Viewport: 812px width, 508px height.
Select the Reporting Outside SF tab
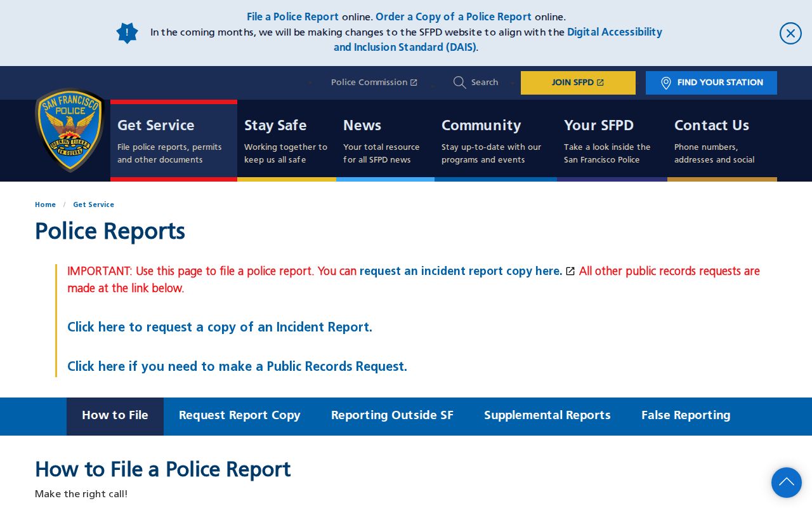pos(392,417)
